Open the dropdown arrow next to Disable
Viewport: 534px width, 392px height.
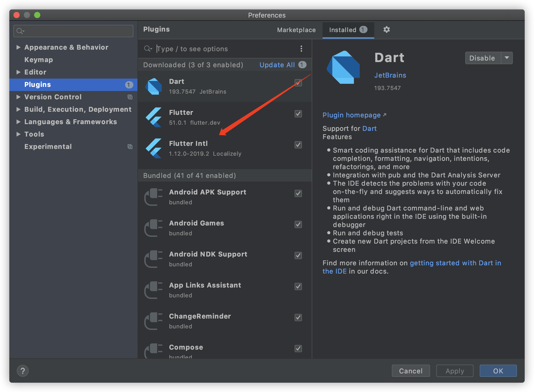click(x=507, y=58)
